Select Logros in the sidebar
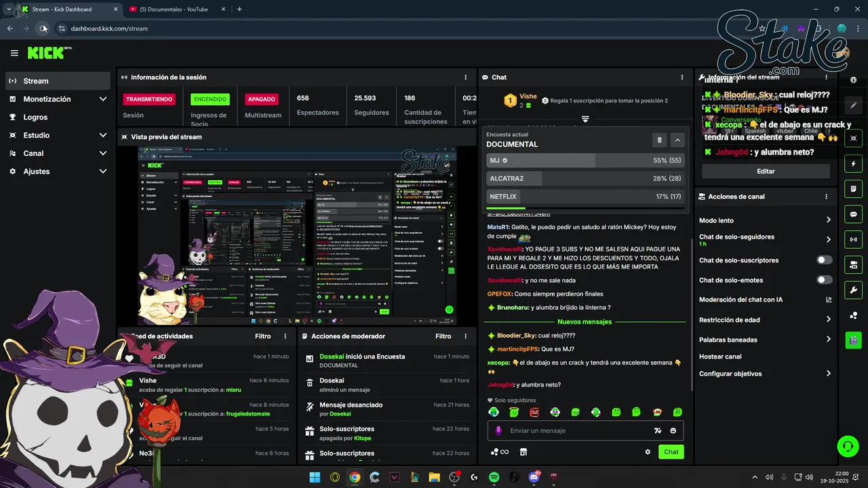Viewport: 868px width, 488px height. pyautogui.click(x=58, y=117)
